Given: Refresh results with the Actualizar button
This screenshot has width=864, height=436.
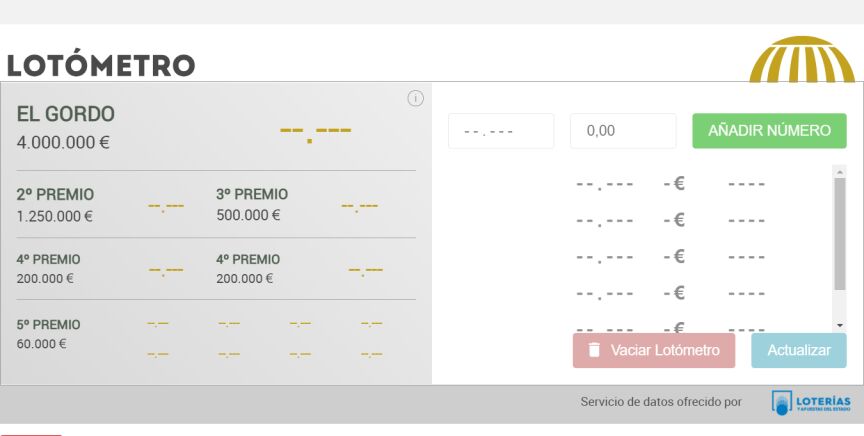Looking at the screenshot, I should point(799,351).
